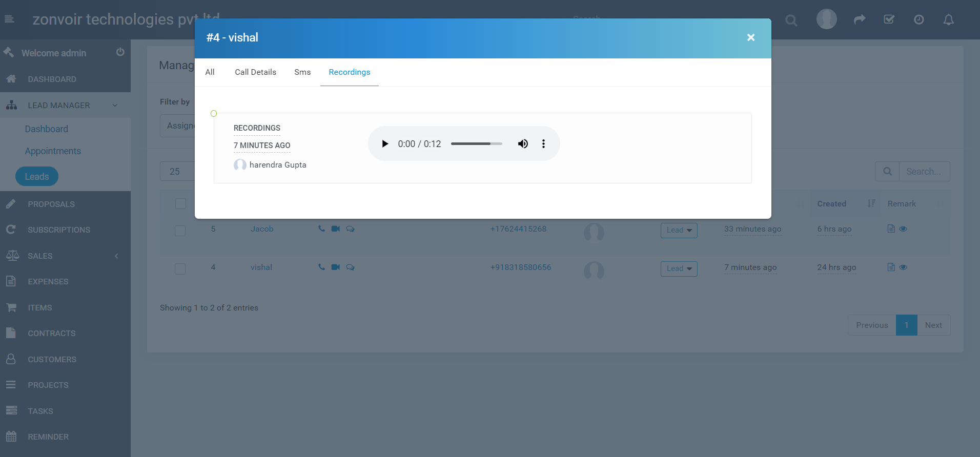Click phone number +17624415268
Image resolution: width=980 pixels, height=457 pixels.
[x=518, y=229]
